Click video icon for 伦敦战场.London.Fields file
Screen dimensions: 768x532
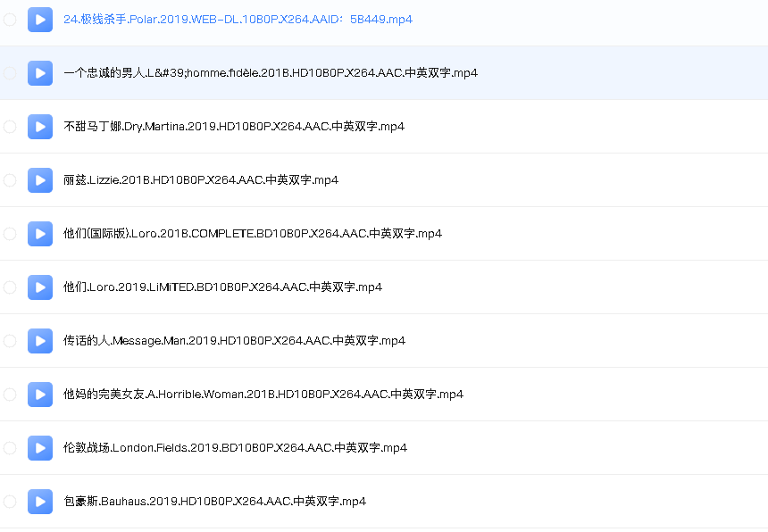click(x=40, y=448)
